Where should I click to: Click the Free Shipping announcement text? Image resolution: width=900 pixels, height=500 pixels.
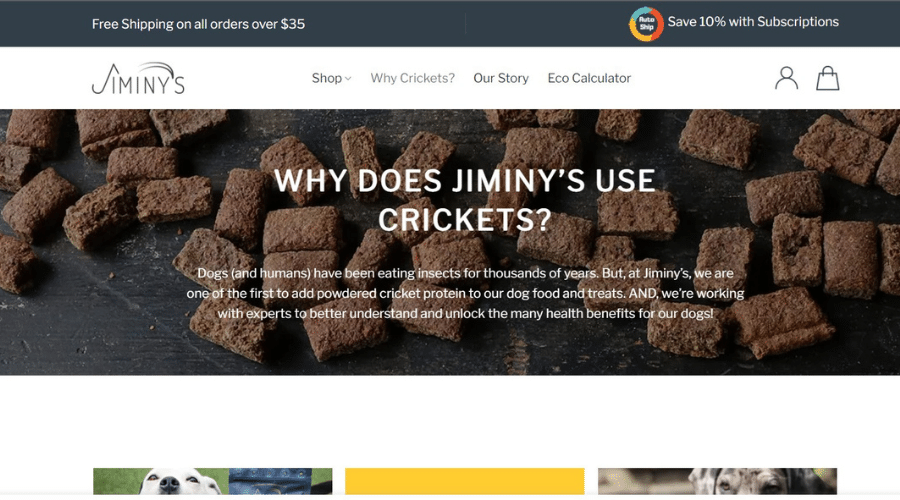(198, 24)
